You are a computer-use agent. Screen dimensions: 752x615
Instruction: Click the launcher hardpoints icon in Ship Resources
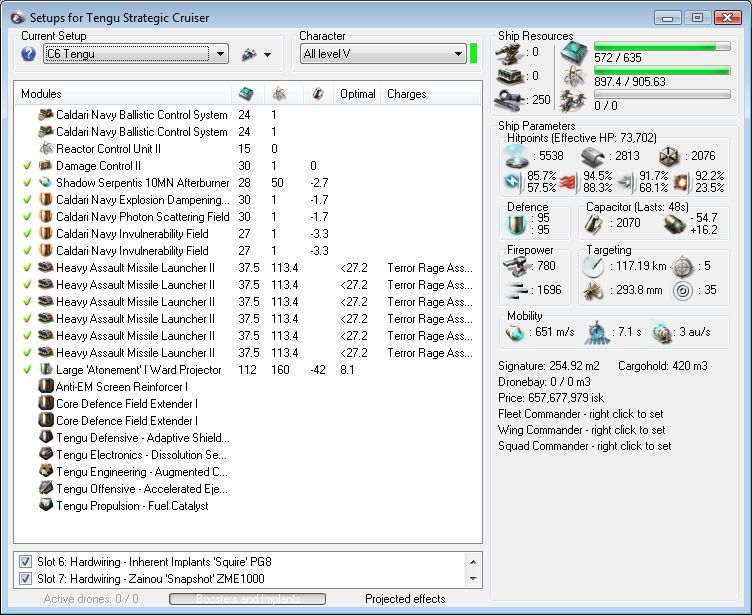(x=509, y=76)
